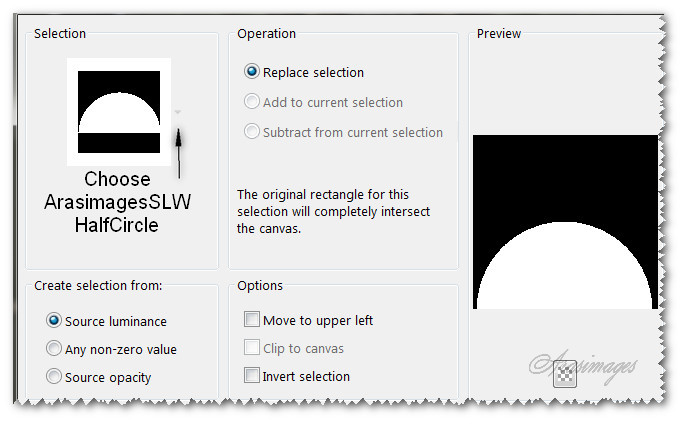
Task: Click the Options group heading
Action: [260, 286]
